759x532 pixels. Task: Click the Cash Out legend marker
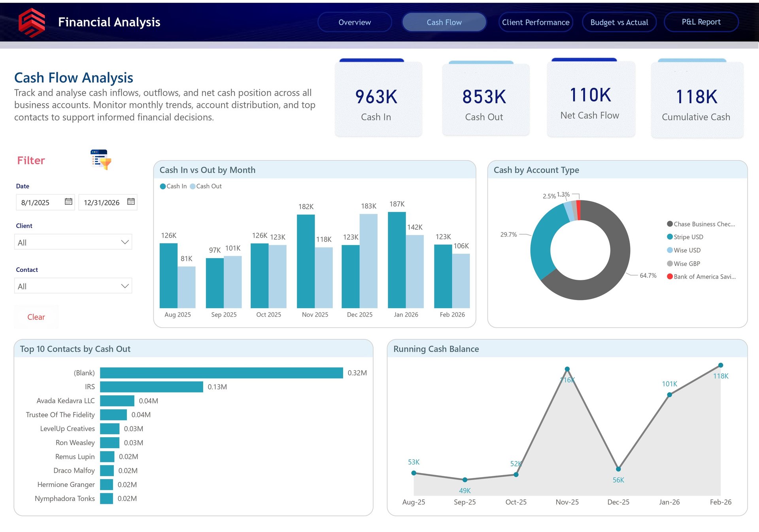click(193, 186)
